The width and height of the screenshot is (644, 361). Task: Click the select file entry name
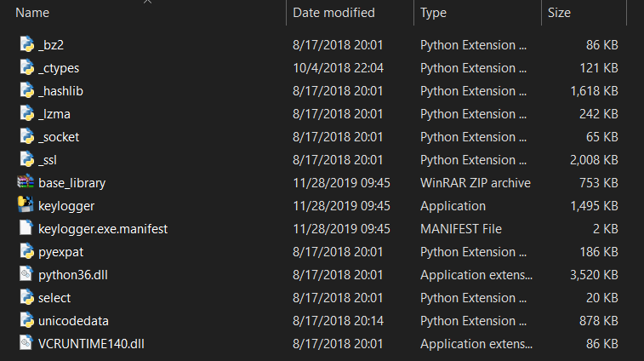click(x=54, y=298)
